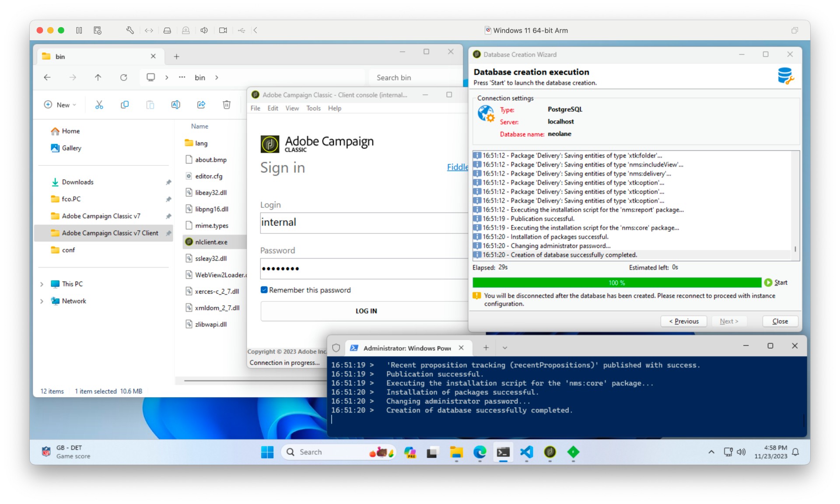Screen dimensions: 840x504
Task: Open the Adobe Campaign Classic client from the taskbar
Action: tap(550, 452)
